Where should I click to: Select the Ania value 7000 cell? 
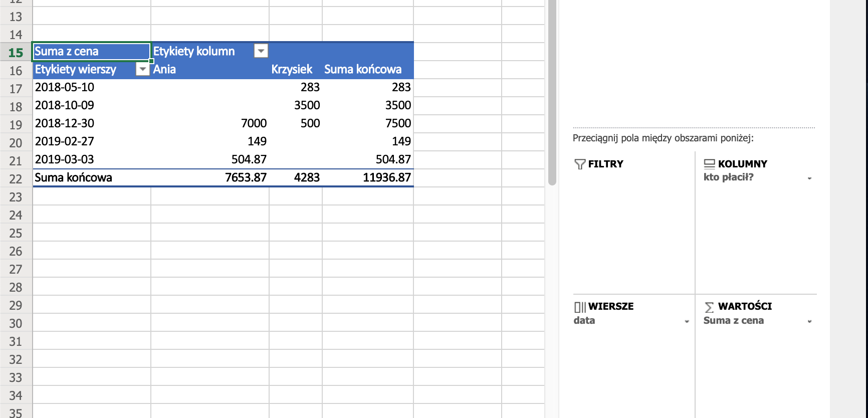[x=210, y=123]
